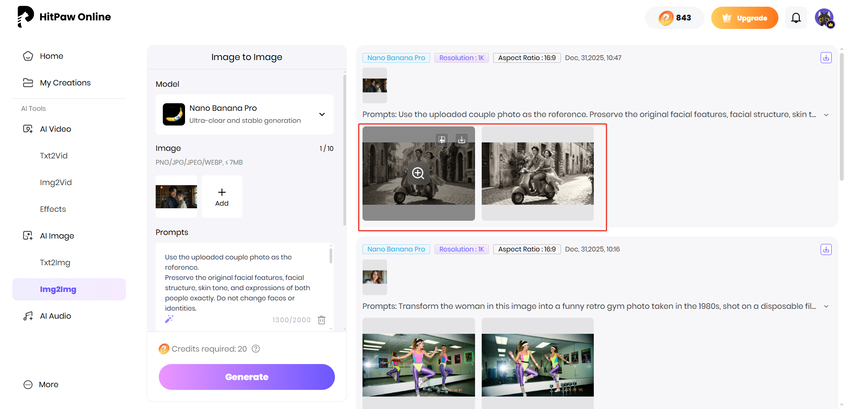Download all results from retro gym generation
The height and width of the screenshot is (409, 854).
pos(826,249)
